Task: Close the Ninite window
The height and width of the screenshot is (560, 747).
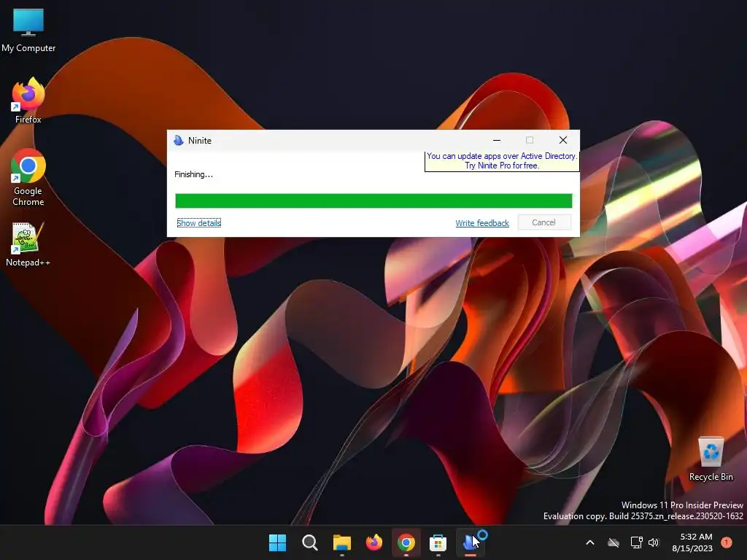Action: [x=563, y=140]
